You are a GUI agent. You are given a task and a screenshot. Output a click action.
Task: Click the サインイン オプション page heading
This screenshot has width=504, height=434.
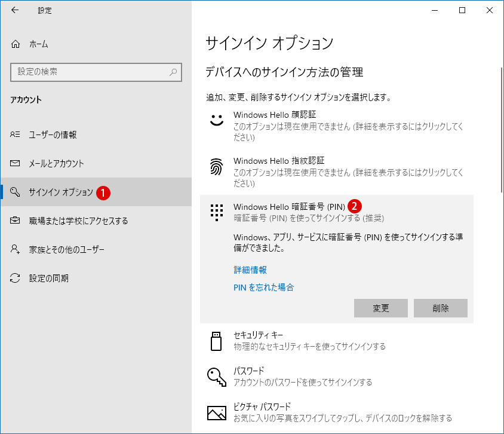pyautogui.click(x=269, y=43)
